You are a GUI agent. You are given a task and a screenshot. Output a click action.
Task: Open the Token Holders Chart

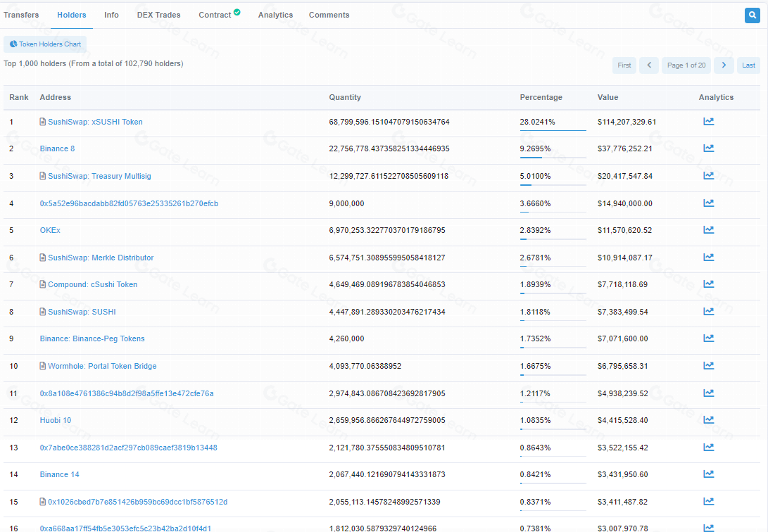click(45, 44)
